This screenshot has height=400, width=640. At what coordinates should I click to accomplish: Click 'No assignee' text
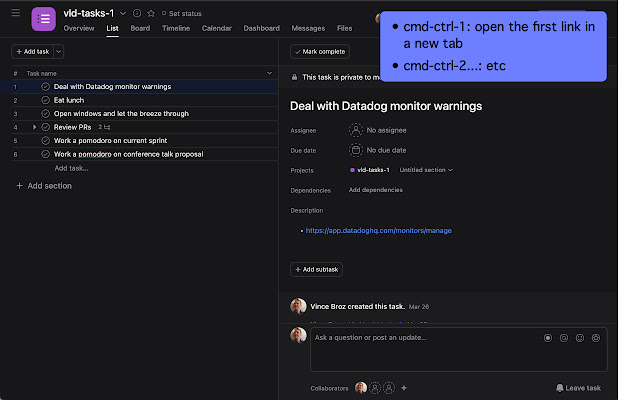386,130
